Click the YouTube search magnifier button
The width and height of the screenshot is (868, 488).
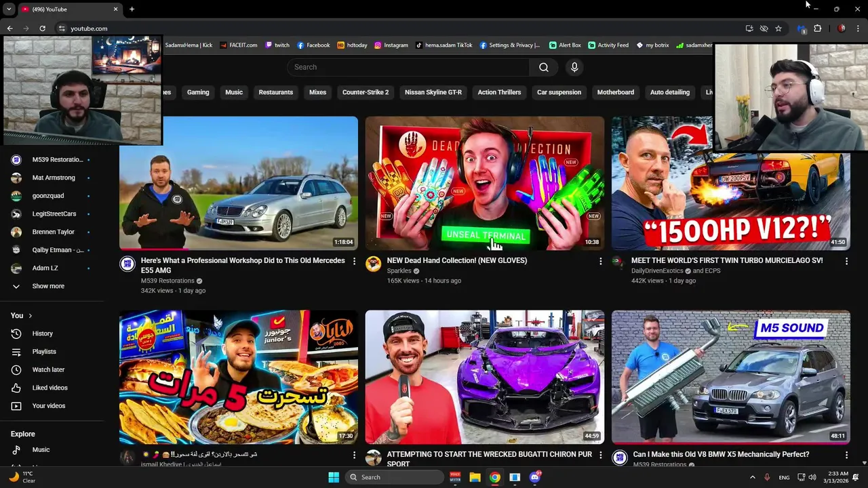click(x=543, y=67)
